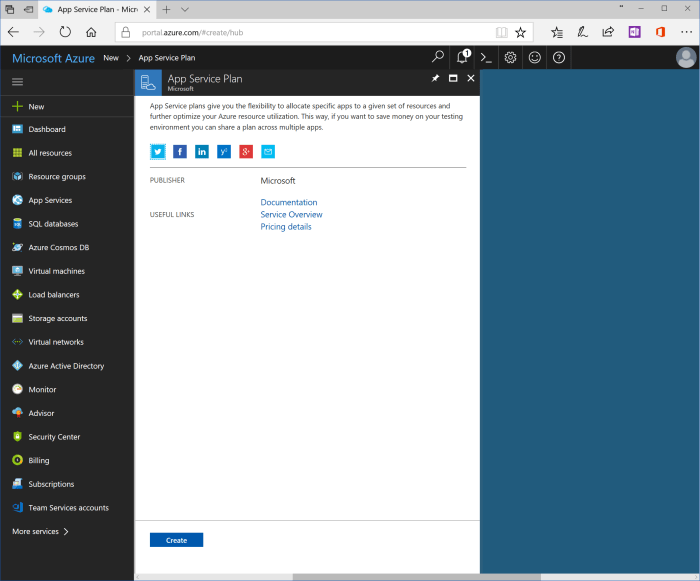The width and height of the screenshot is (700, 581).
Task: Click the Create button
Action: pos(176,540)
